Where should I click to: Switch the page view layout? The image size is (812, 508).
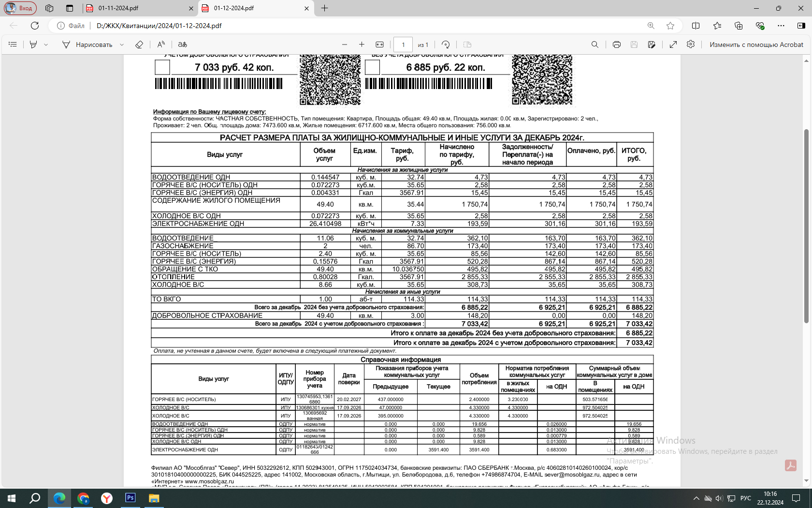point(467,45)
